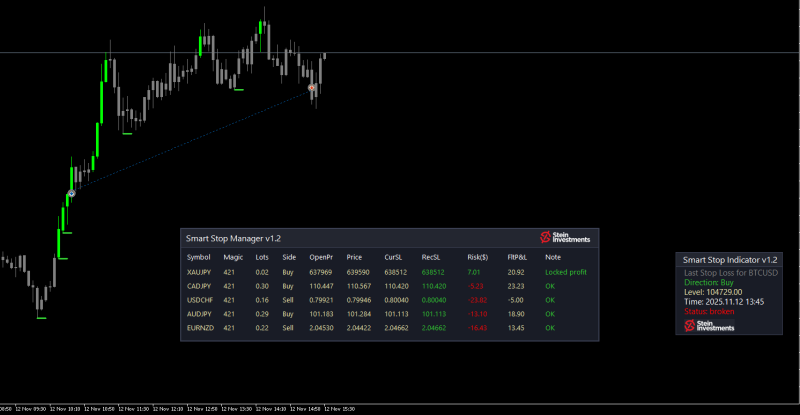Click AUDJPY lots value 0.29

tap(262, 314)
